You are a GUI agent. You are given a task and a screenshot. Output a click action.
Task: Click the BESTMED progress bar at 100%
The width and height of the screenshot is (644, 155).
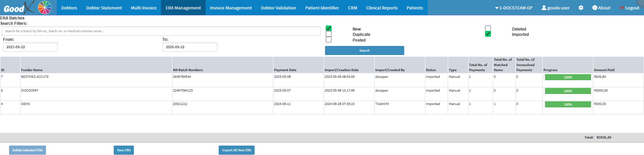tap(568, 77)
